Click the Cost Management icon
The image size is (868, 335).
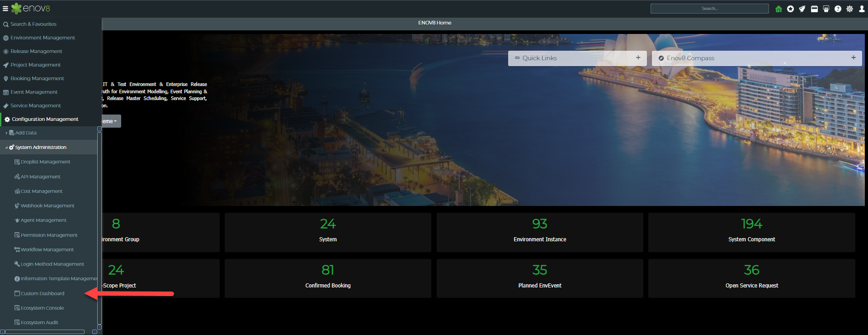pyautogui.click(x=17, y=191)
